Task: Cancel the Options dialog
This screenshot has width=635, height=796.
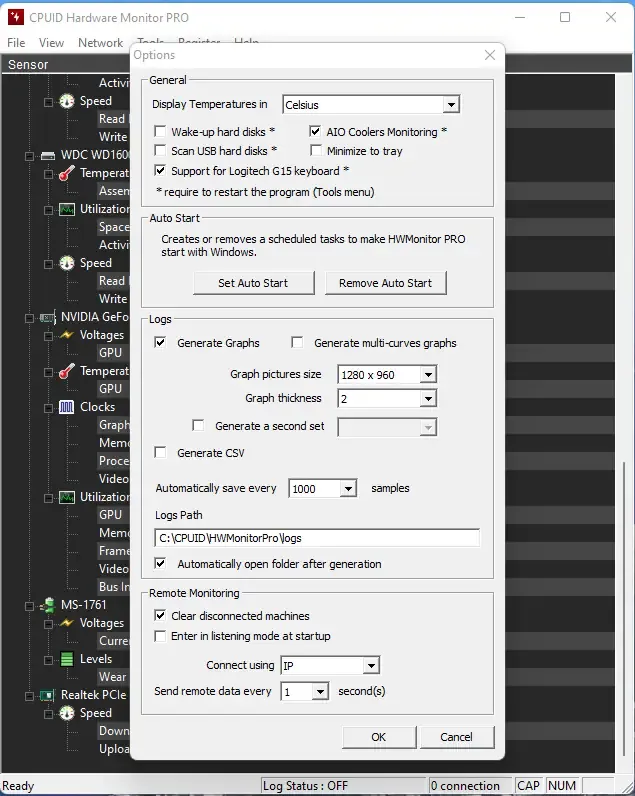Action: 456,737
